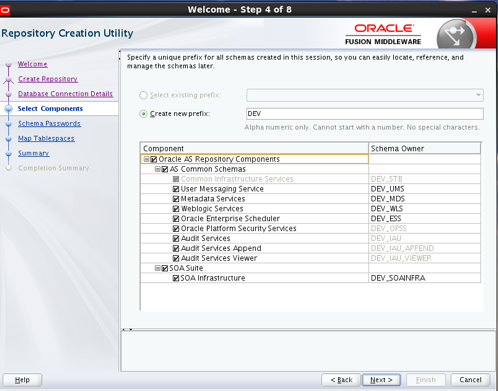Click the DEV_WLS schema owner cell

click(424, 209)
